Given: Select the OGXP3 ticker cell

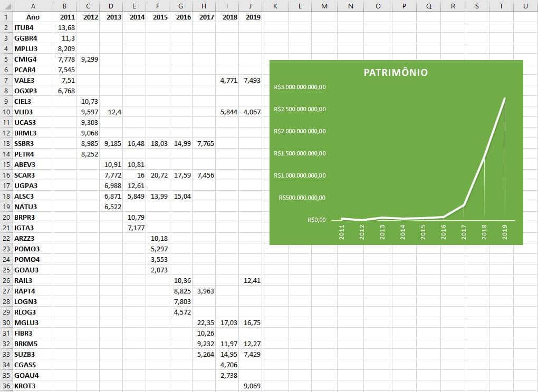Looking at the screenshot, I should [x=33, y=91].
